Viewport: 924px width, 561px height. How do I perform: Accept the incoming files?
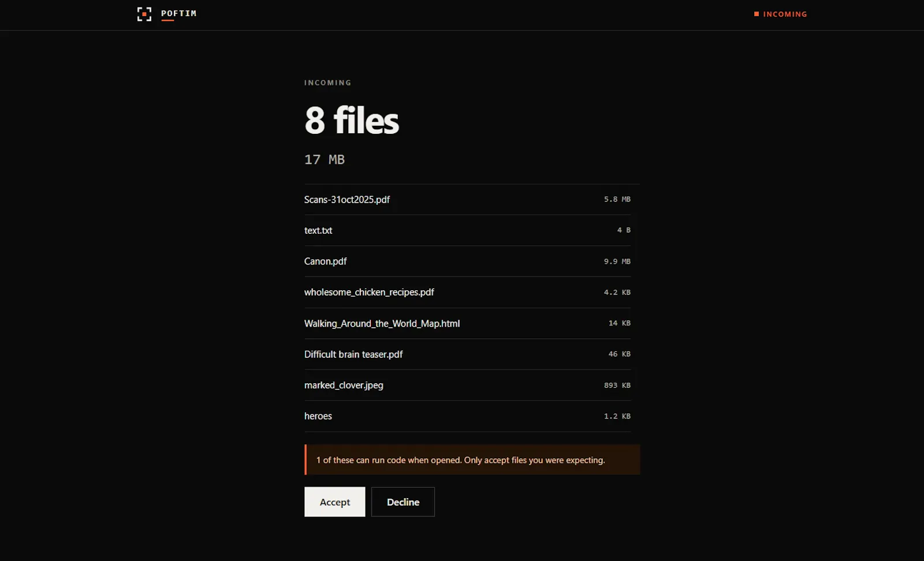(x=335, y=502)
